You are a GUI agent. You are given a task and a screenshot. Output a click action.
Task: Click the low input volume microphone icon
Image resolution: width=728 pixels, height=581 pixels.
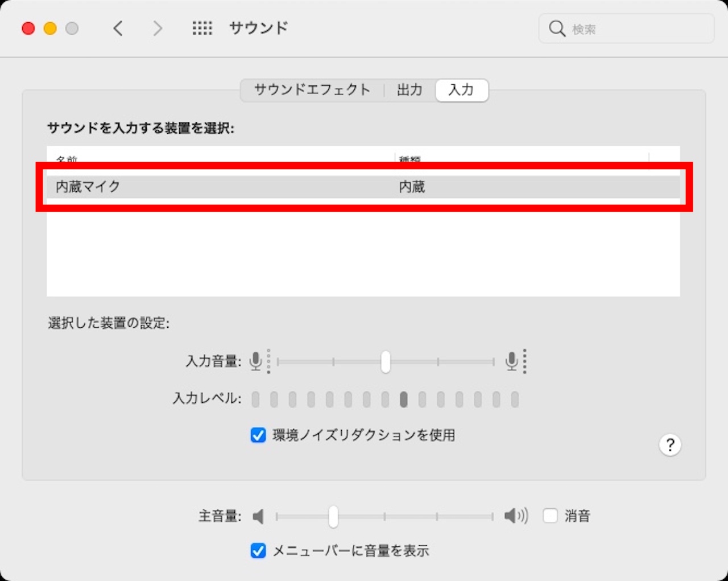[260, 361]
